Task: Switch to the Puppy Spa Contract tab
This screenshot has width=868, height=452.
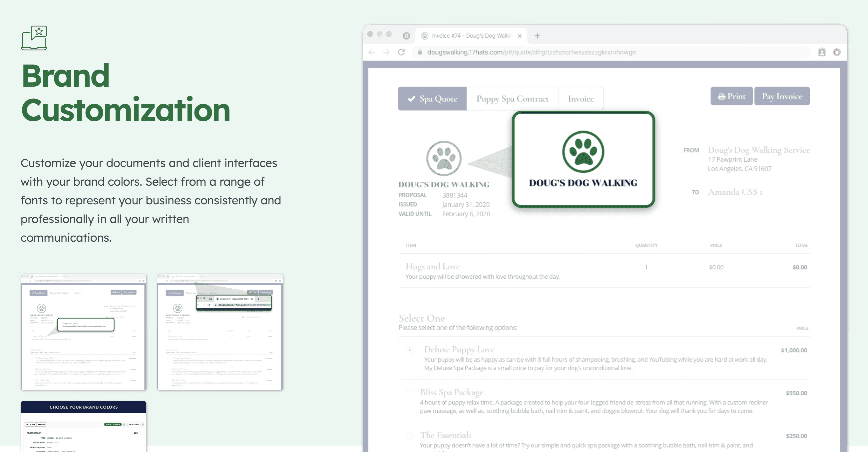Action: [x=512, y=99]
